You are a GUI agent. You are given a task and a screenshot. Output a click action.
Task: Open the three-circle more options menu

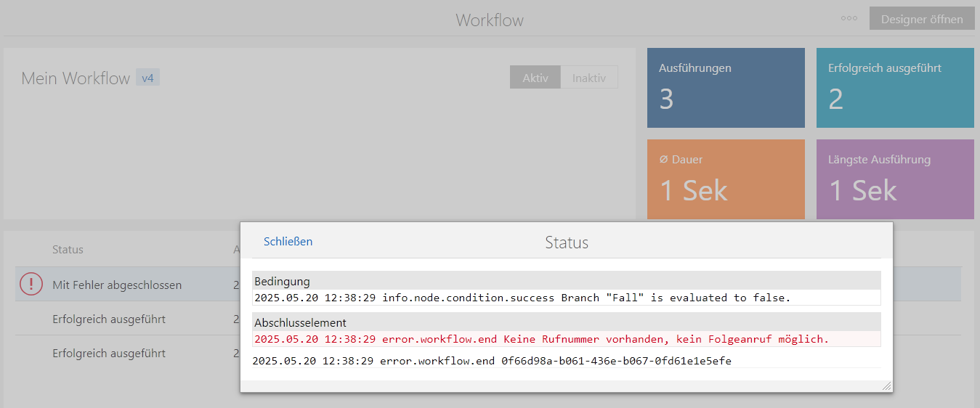849,19
